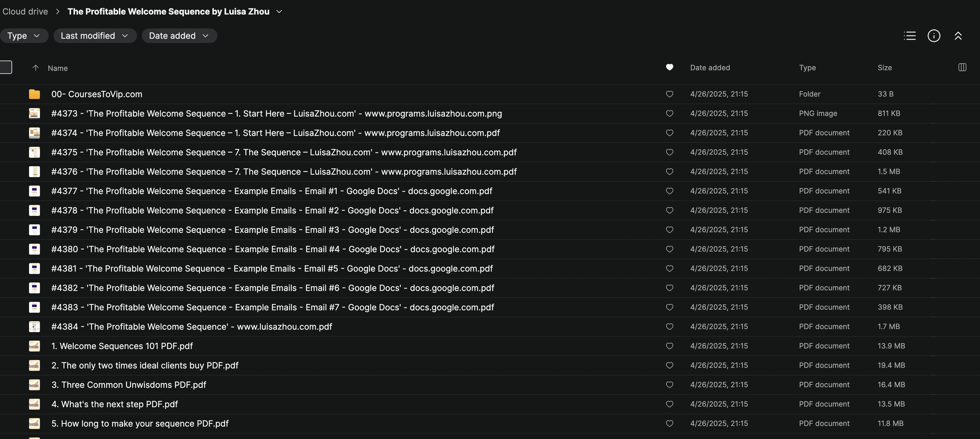Open the Type filter dropdown
Screen dimensions: 980x439
24,36
